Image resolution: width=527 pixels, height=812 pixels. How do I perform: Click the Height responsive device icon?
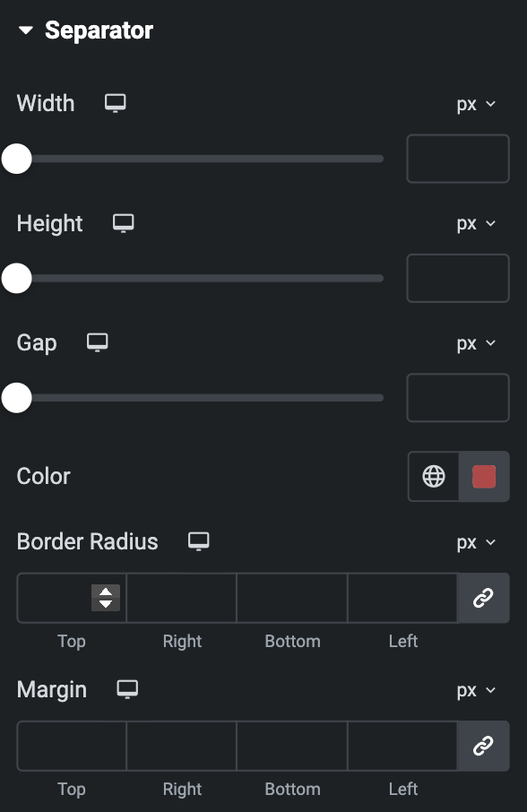click(123, 223)
